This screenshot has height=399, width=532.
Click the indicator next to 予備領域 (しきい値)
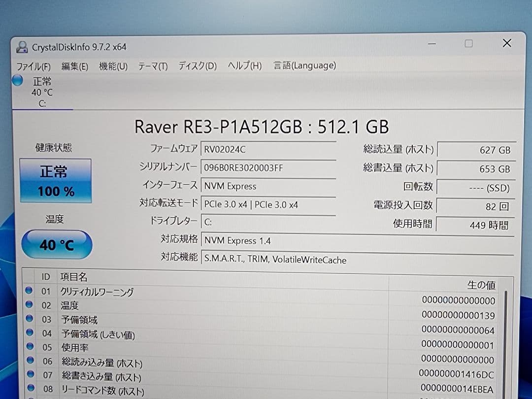(x=30, y=333)
